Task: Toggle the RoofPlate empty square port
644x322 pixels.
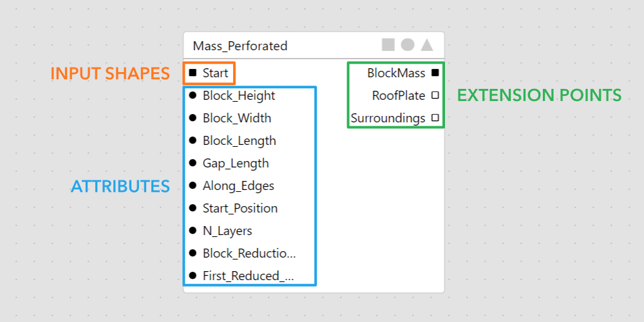Action: (435, 95)
